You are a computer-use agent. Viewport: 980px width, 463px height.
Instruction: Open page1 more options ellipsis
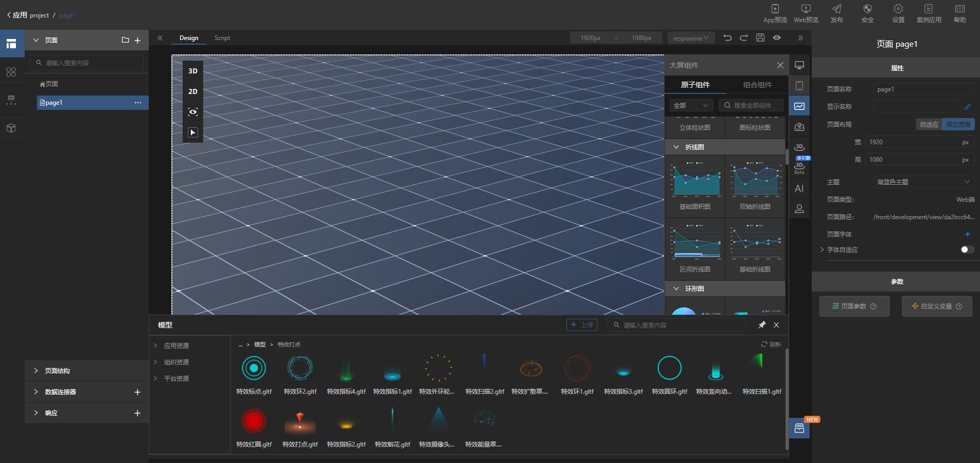(x=138, y=103)
